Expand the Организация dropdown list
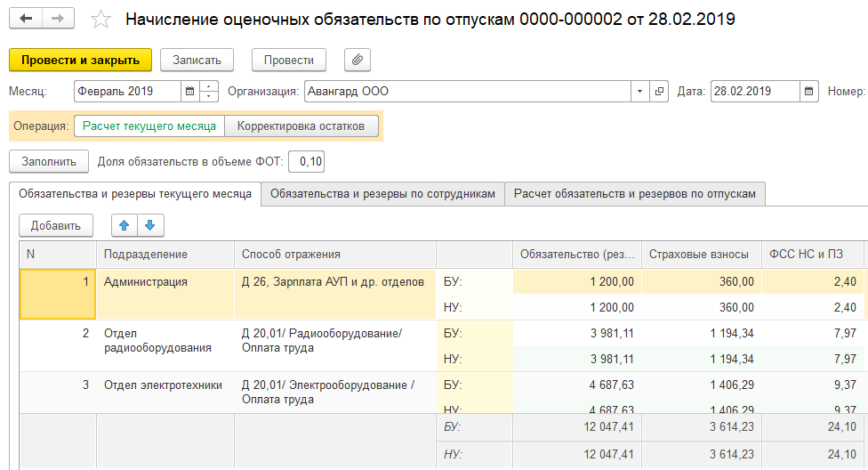The image size is (868, 470). (640, 91)
